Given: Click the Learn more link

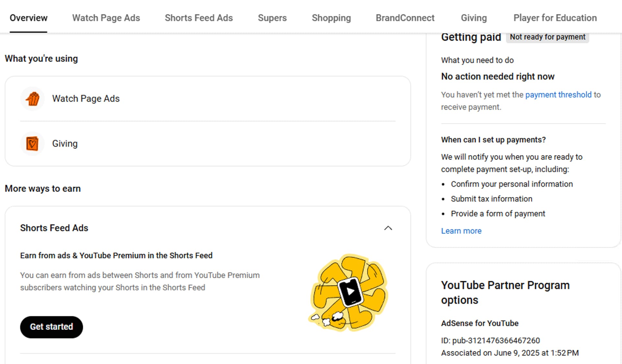Looking at the screenshot, I should click(461, 231).
